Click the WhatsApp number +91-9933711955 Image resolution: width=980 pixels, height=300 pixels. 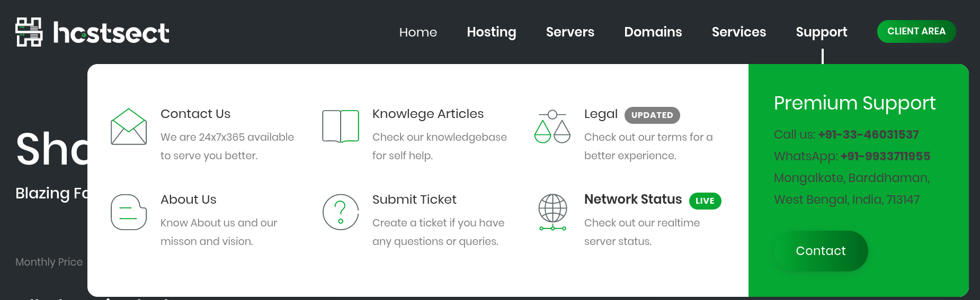point(885,156)
